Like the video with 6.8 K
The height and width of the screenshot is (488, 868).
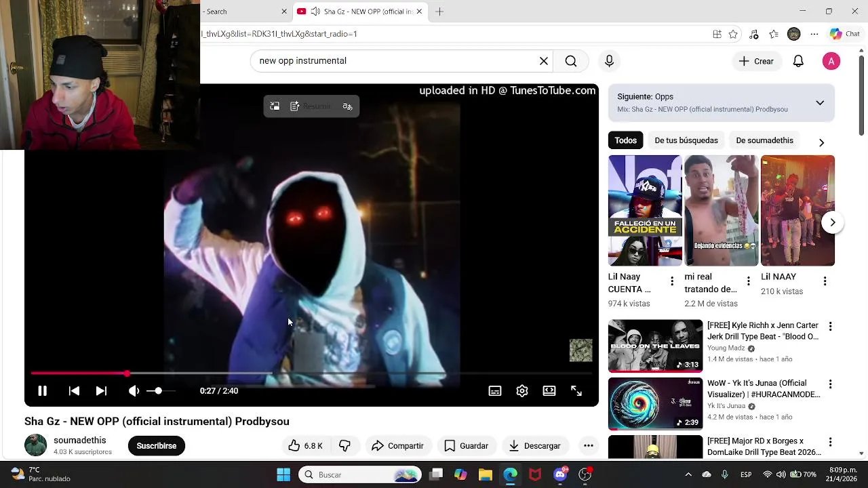pos(305,446)
